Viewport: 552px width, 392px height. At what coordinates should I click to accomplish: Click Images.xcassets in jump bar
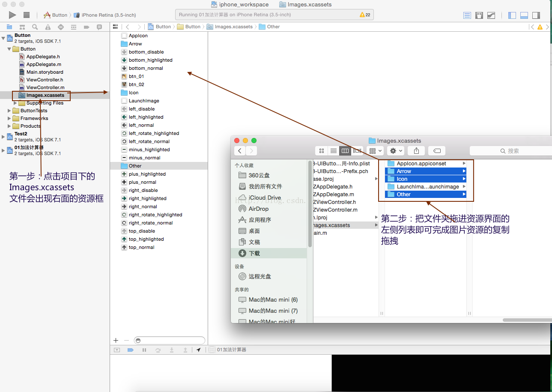click(x=230, y=27)
